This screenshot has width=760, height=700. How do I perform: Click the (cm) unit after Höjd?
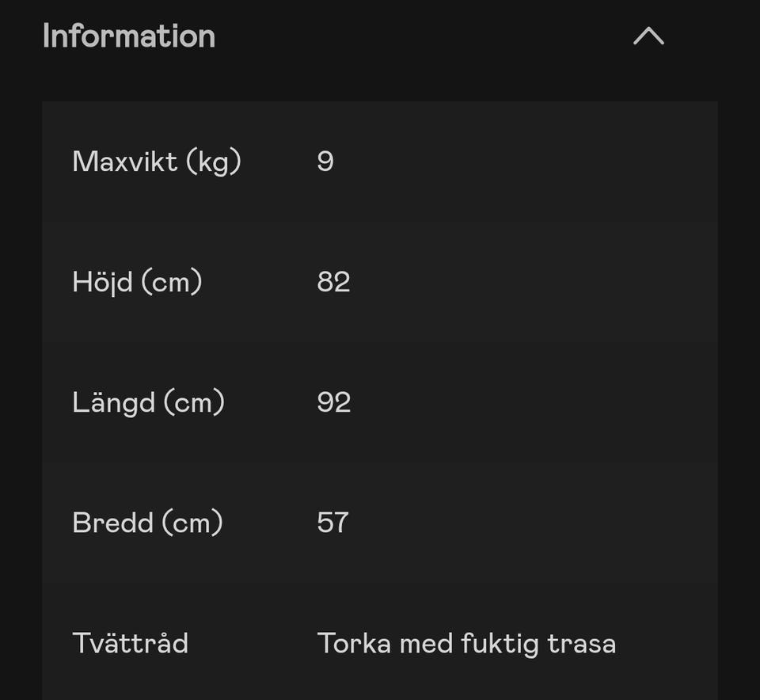172,282
